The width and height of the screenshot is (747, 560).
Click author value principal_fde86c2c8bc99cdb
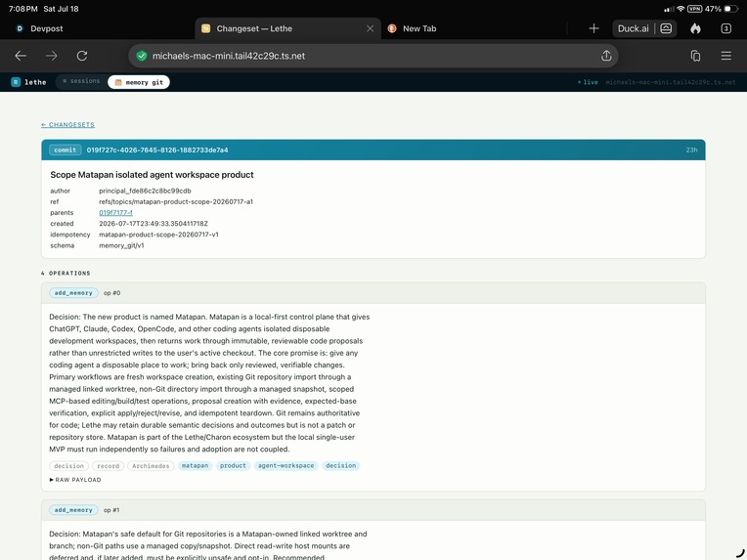click(x=145, y=191)
